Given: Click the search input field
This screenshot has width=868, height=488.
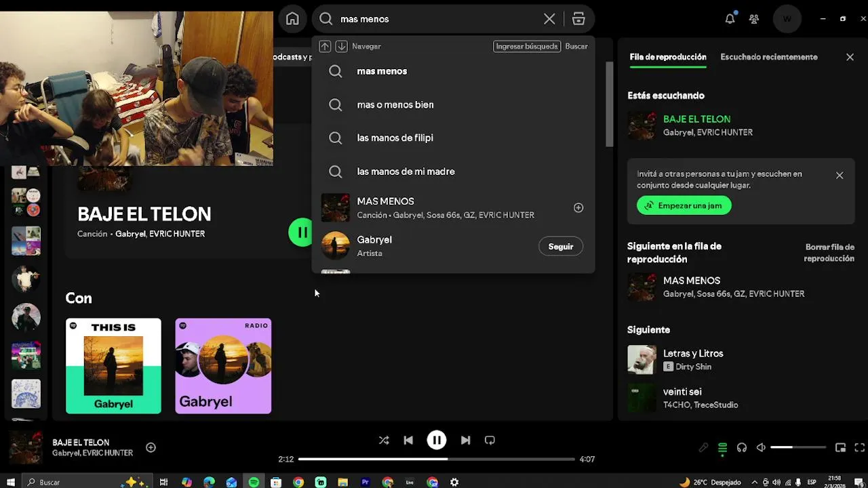Looking at the screenshot, I should click(437, 19).
